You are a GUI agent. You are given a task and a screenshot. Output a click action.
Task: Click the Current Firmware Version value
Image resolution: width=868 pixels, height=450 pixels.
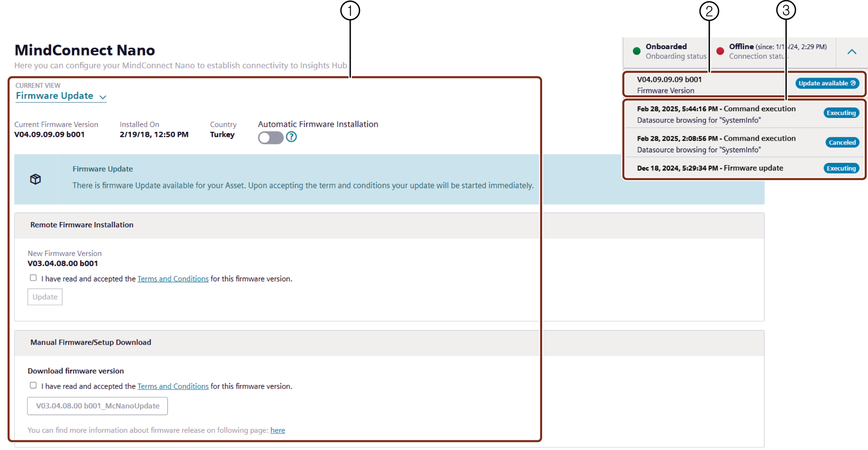tap(50, 135)
